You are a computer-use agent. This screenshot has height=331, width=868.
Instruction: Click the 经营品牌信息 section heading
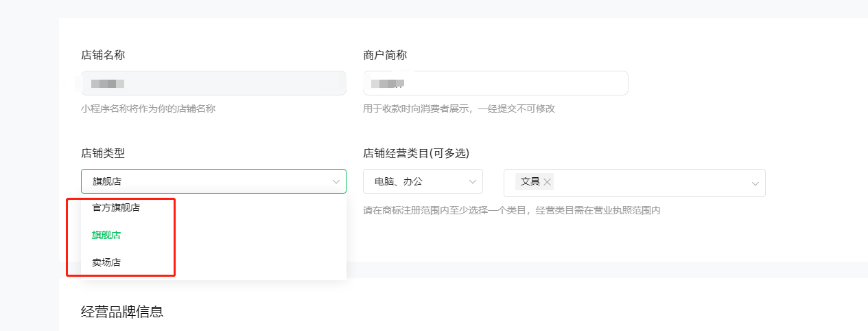click(122, 312)
